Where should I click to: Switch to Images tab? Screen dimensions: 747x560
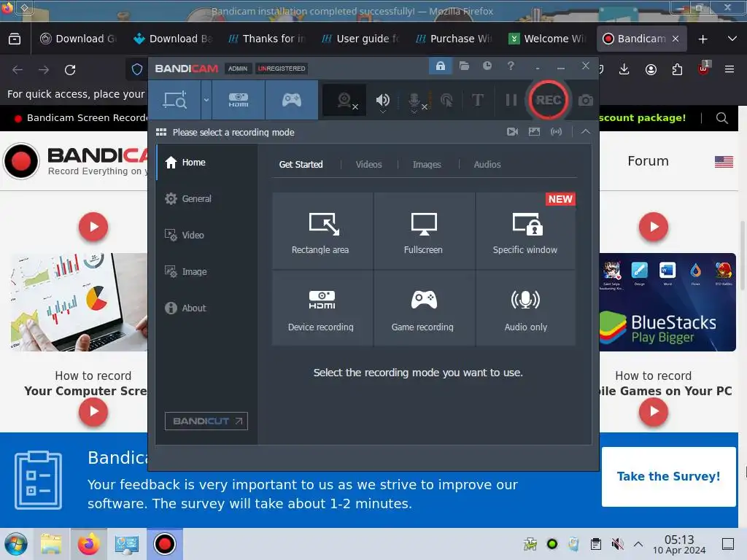coord(427,164)
